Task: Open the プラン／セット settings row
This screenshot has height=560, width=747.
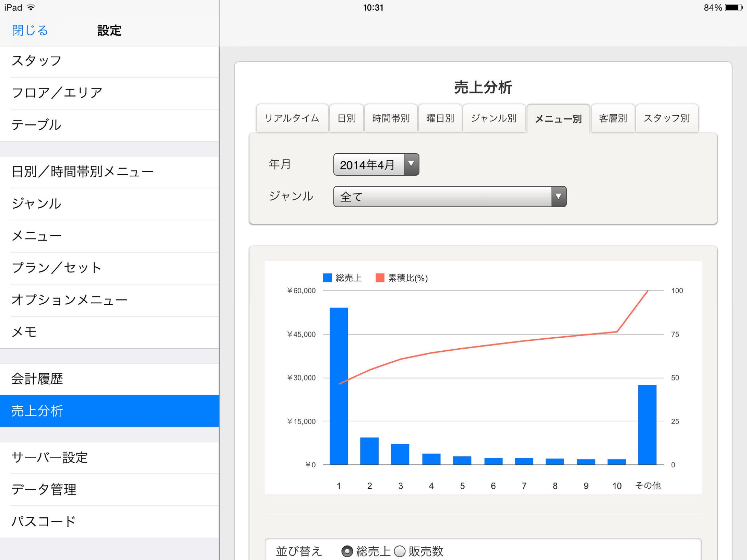Action: pos(109,268)
